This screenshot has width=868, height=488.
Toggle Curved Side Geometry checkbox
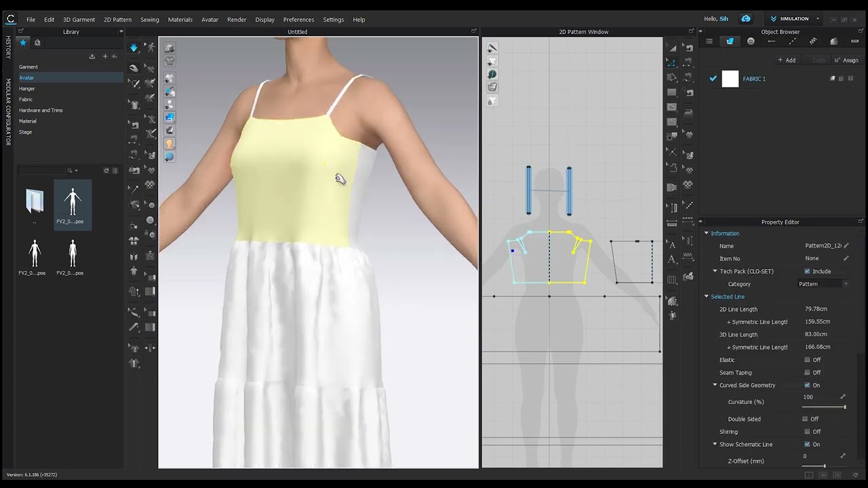[x=807, y=385]
